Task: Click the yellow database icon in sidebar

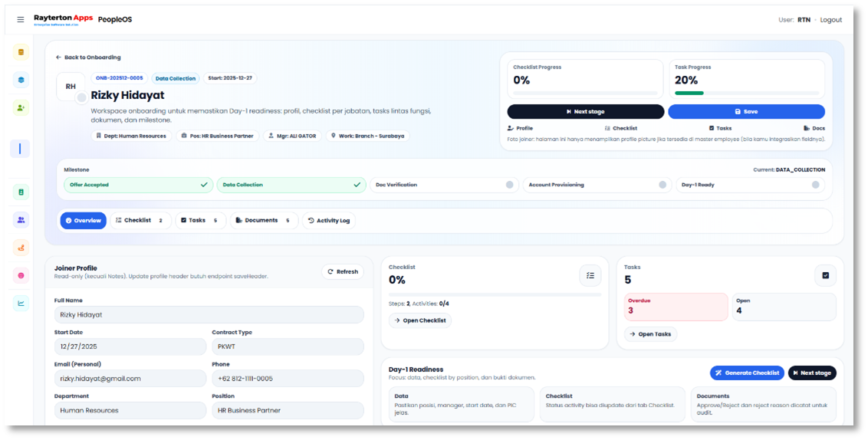Action: click(21, 52)
